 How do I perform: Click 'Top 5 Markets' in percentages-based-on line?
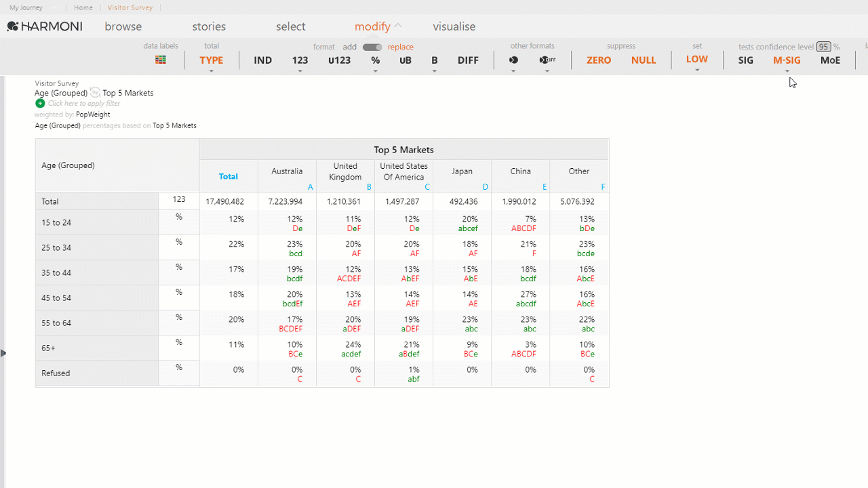pyautogui.click(x=174, y=125)
